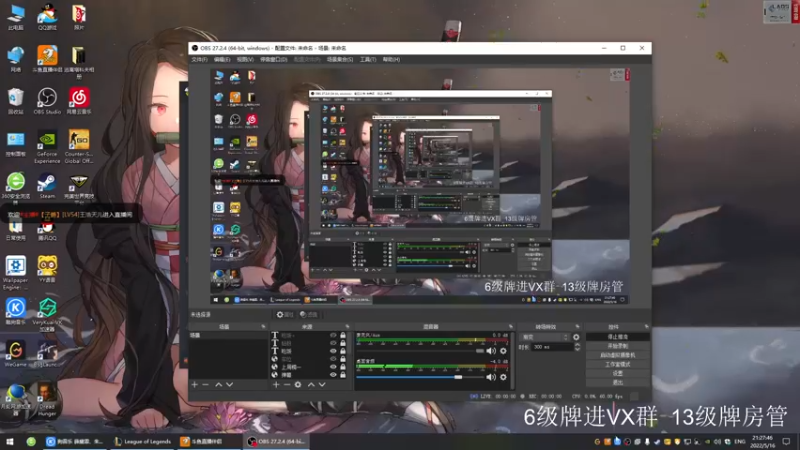The width and height of the screenshot is (800, 450).
Task: Add a new scene with plus icon
Action: [194, 385]
